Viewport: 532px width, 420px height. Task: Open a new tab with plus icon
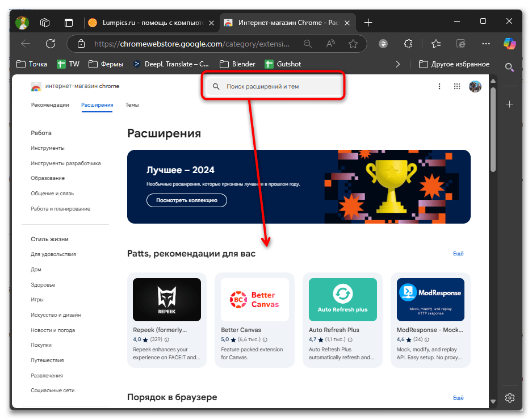pyautogui.click(x=368, y=23)
